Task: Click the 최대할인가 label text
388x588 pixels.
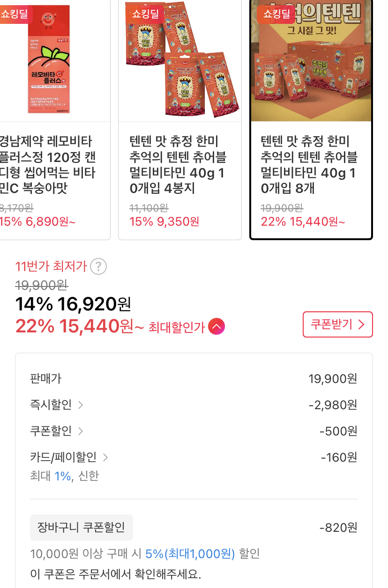Action: [177, 328]
